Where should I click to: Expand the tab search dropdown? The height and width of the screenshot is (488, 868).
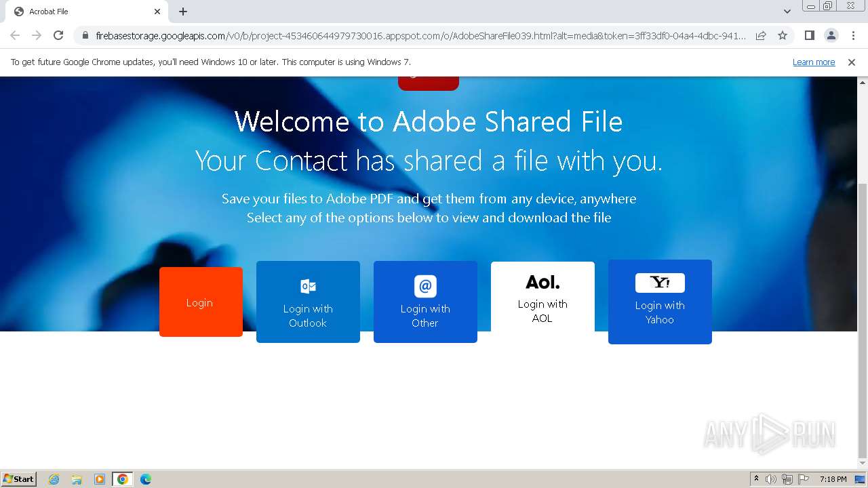[x=787, y=12]
